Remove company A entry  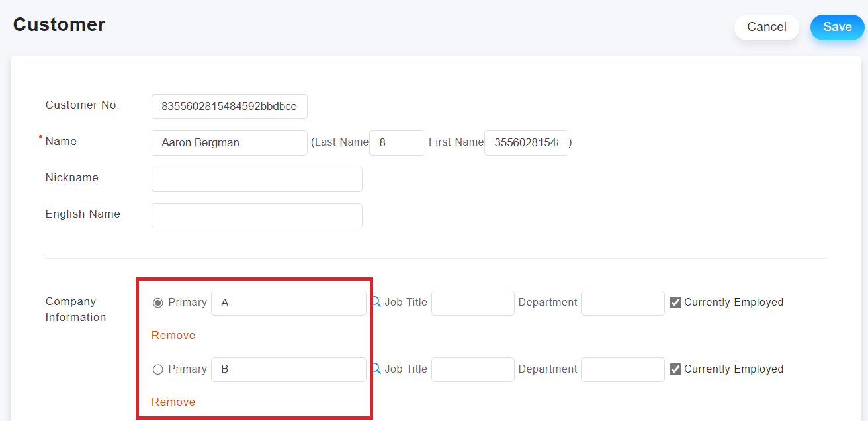pyautogui.click(x=173, y=335)
